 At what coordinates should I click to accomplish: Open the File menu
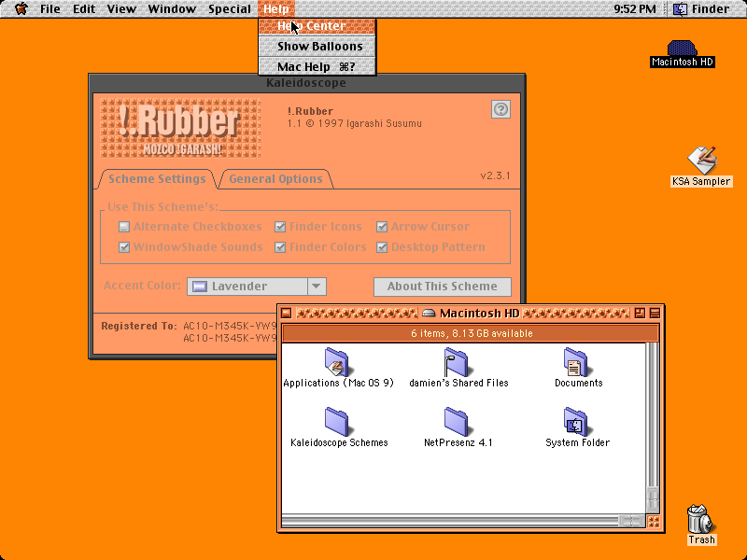click(50, 9)
